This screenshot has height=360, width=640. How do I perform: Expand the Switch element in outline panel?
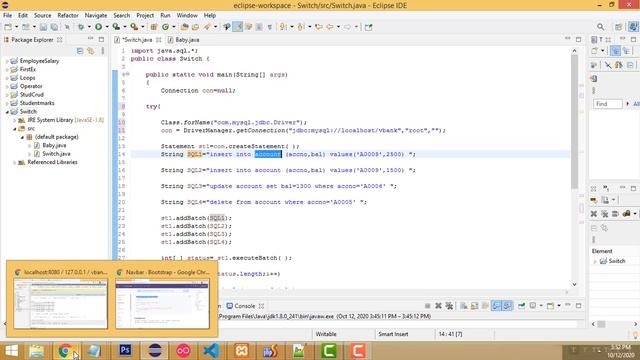point(595,261)
